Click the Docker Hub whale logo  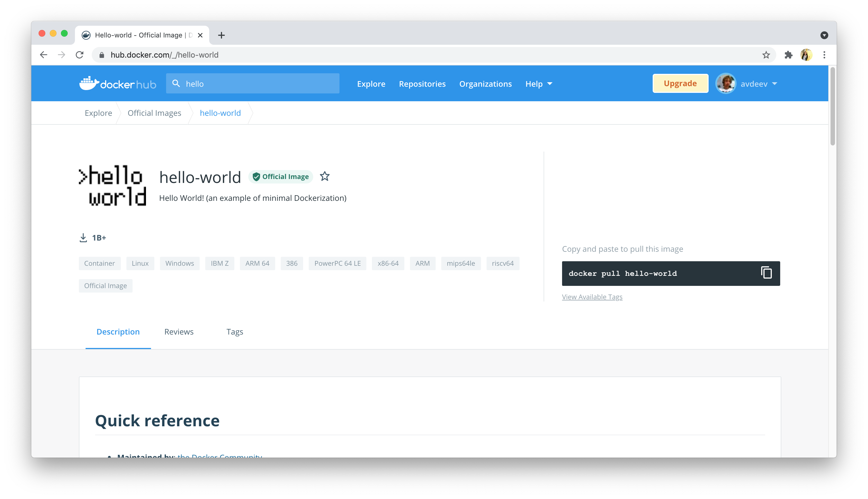click(x=117, y=84)
